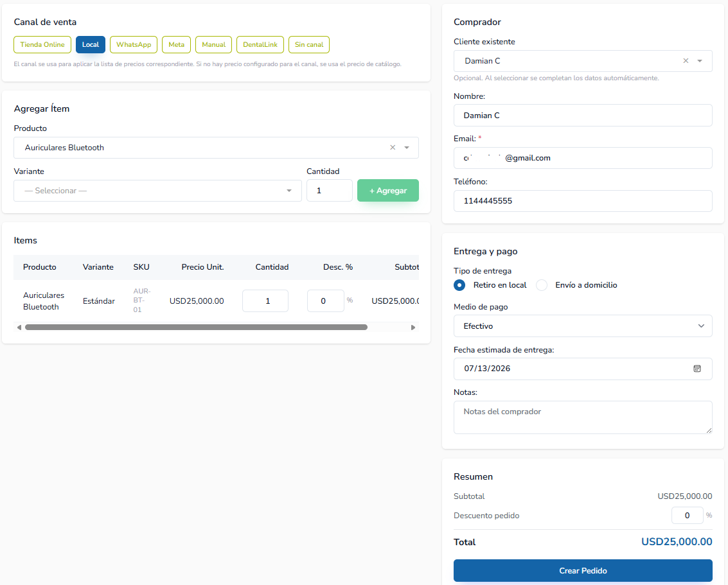Choose Manual sales channel

click(213, 44)
